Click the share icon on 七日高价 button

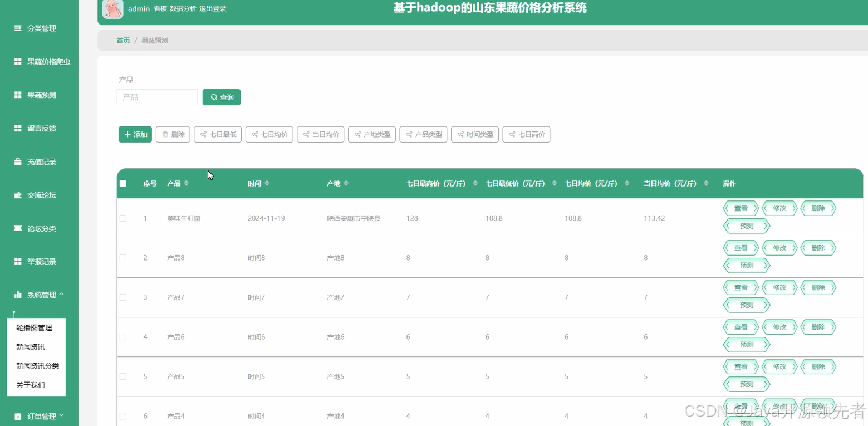click(x=512, y=134)
